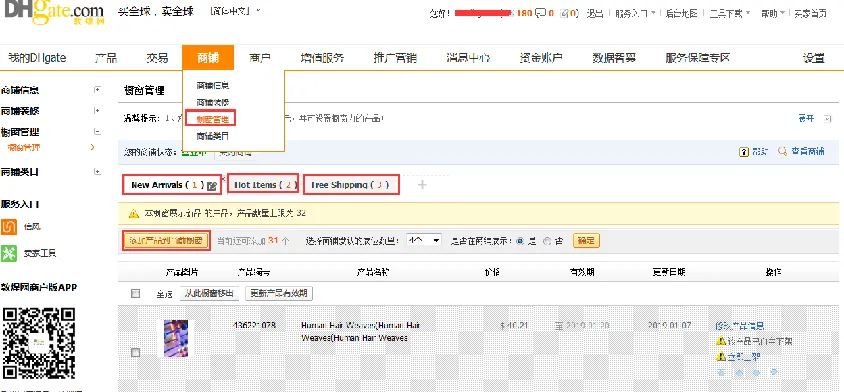Open the display quantity dropdown
Screen dimensions: 844x392
(424, 241)
